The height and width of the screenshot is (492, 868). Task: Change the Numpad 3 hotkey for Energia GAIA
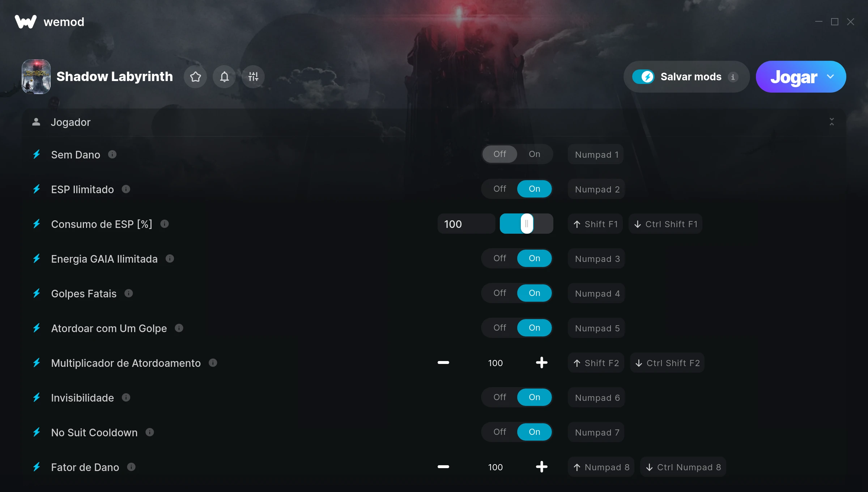[597, 259]
